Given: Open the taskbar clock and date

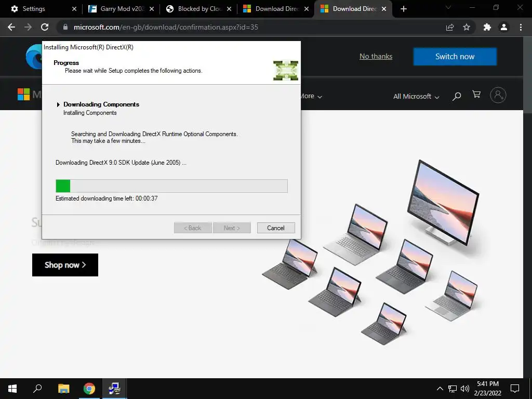Looking at the screenshot, I should pyautogui.click(x=487, y=389).
